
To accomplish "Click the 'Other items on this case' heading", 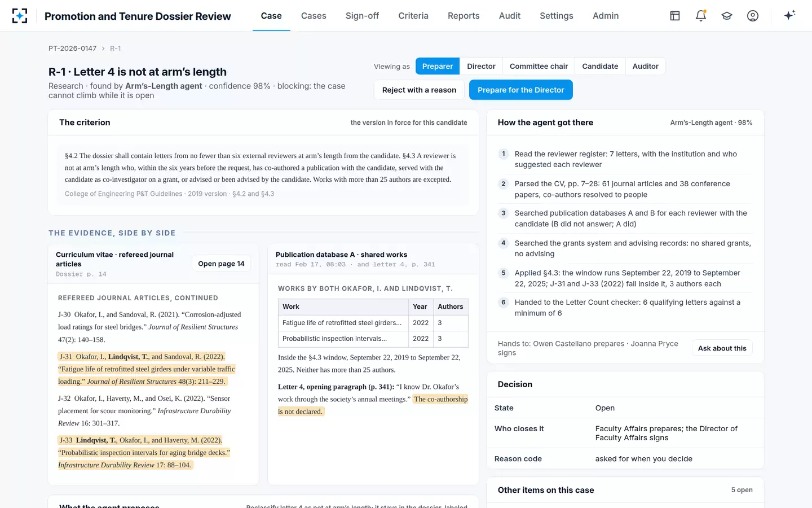I will (x=546, y=490).
